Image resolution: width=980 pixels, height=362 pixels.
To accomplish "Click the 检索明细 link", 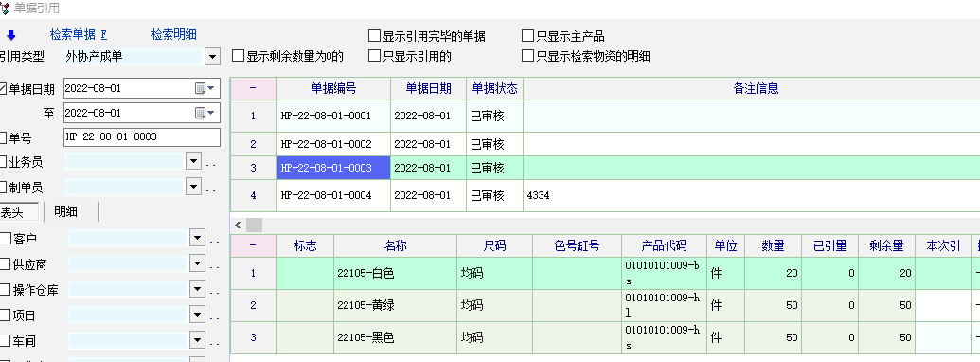I will (174, 35).
